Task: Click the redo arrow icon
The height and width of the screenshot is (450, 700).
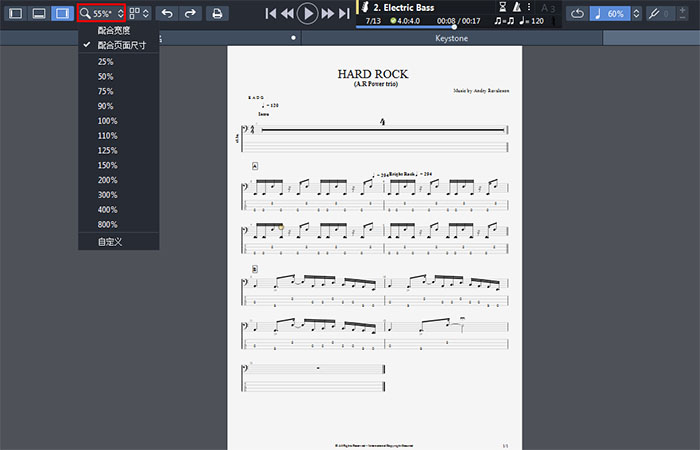Action: click(190, 14)
